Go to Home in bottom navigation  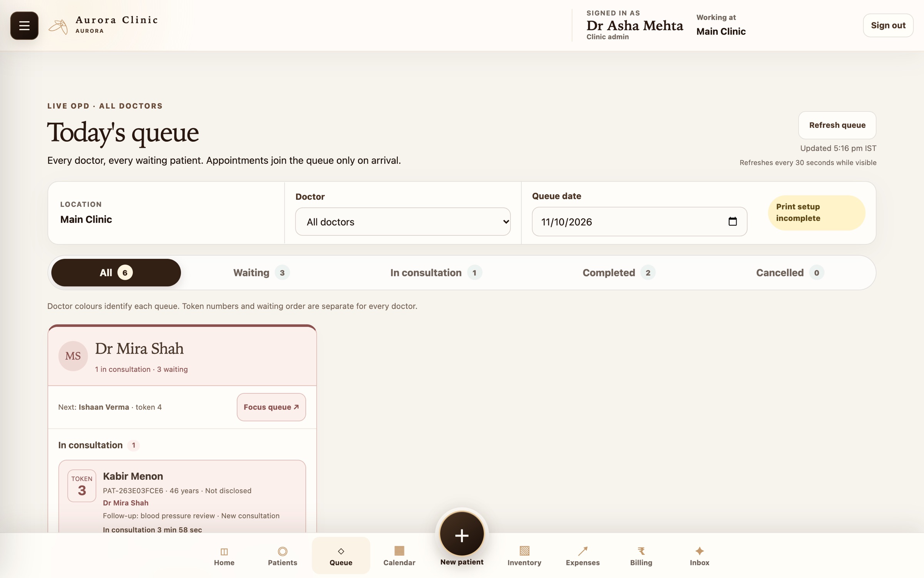tap(224, 556)
